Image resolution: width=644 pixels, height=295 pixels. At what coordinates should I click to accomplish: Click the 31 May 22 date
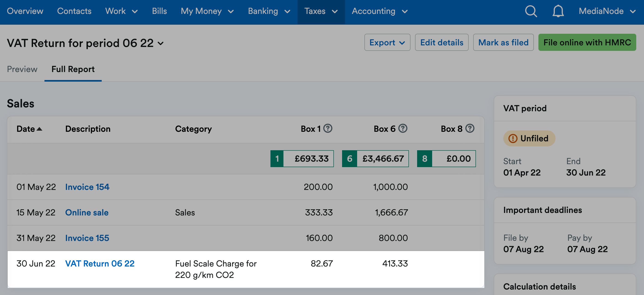[36, 238]
